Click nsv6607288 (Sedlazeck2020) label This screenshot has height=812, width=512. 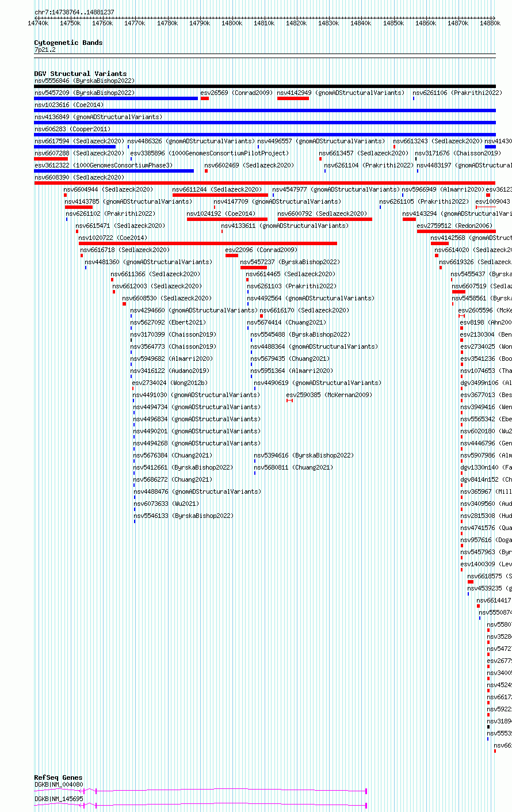pyautogui.click(x=79, y=153)
